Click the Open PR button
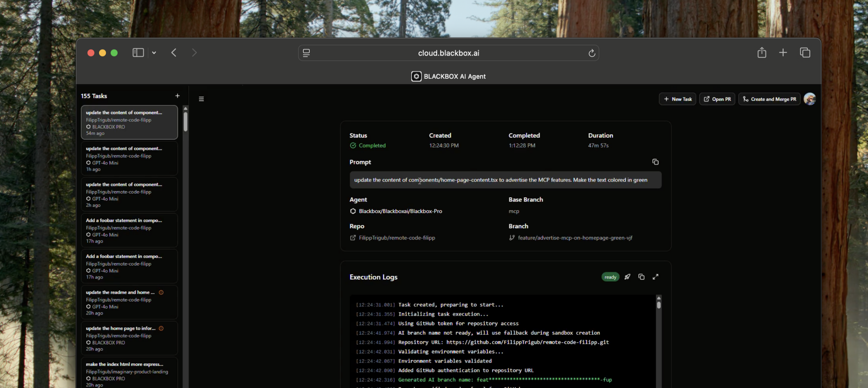The height and width of the screenshot is (388, 868). (717, 99)
